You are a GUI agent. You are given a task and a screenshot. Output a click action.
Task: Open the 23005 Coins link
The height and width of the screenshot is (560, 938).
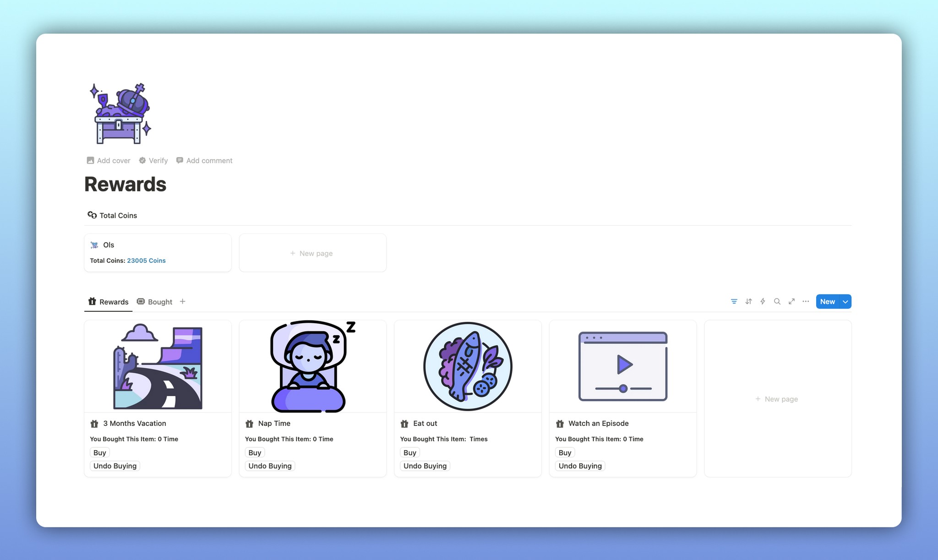pyautogui.click(x=147, y=260)
